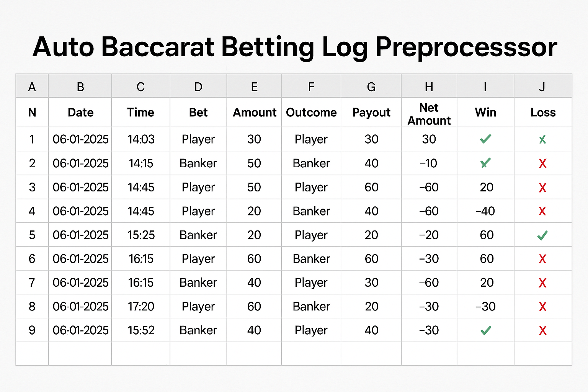Click the Date header cell
The image size is (588, 392).
[x=80, y=113]
